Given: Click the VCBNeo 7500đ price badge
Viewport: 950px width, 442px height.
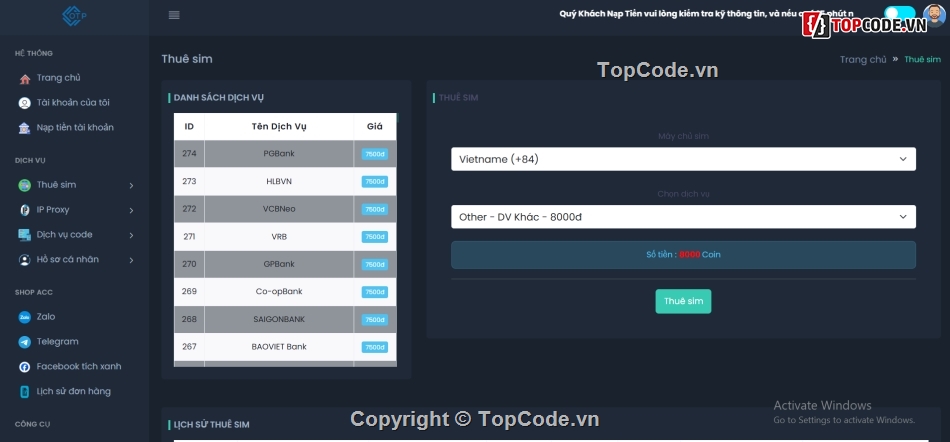Looking at the screenshot, I should (x=375, y=209).
